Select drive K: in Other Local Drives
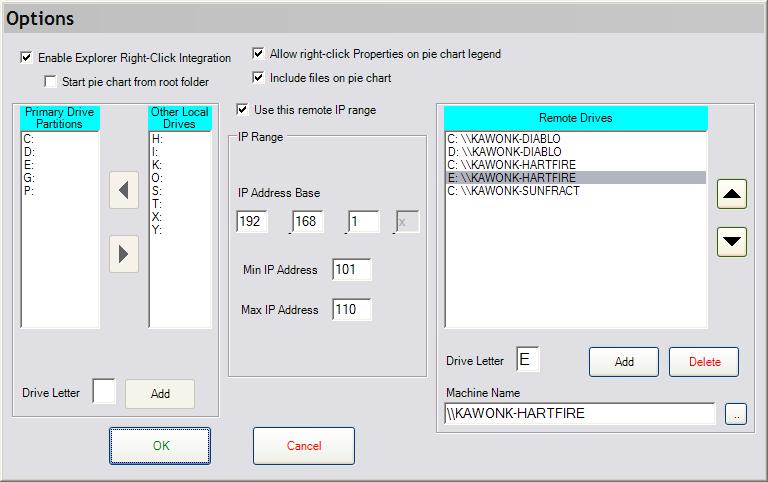Viewport: 768px width, 482px height. tap(156, 164)
